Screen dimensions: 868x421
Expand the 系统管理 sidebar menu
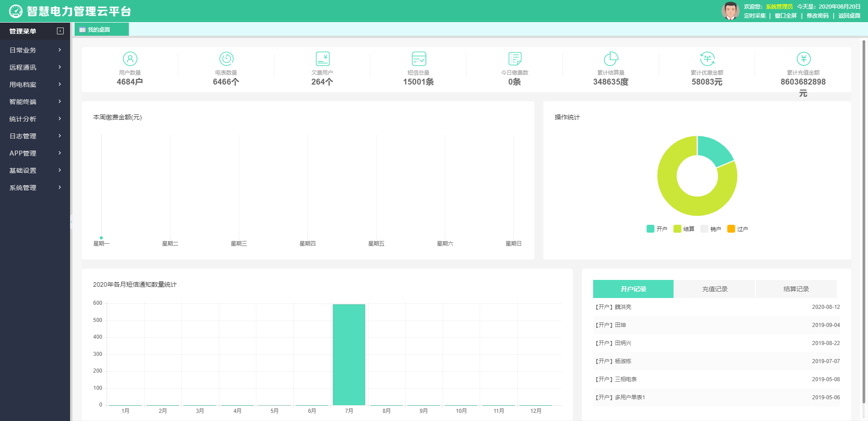[35, 188]
